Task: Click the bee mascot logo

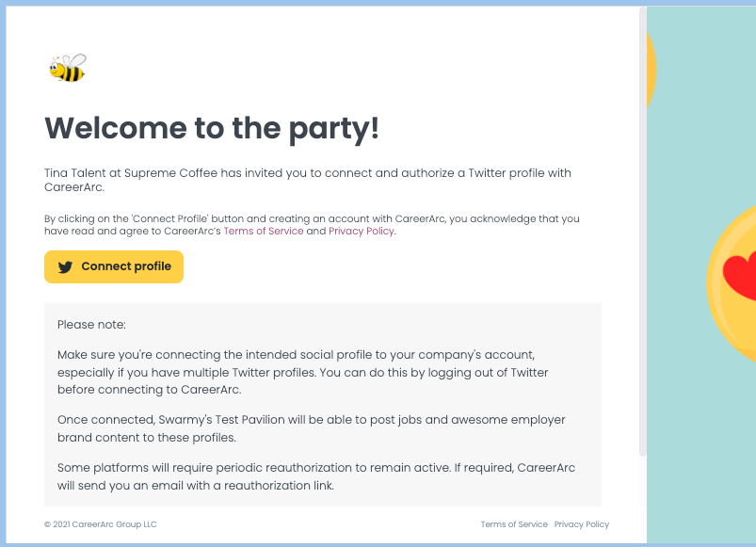Action: pos(68,68)
